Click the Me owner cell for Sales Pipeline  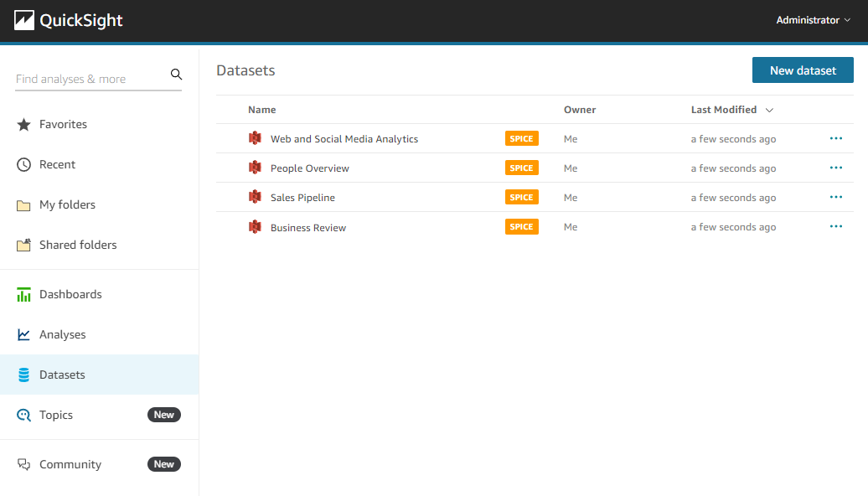tap(571, 198)
